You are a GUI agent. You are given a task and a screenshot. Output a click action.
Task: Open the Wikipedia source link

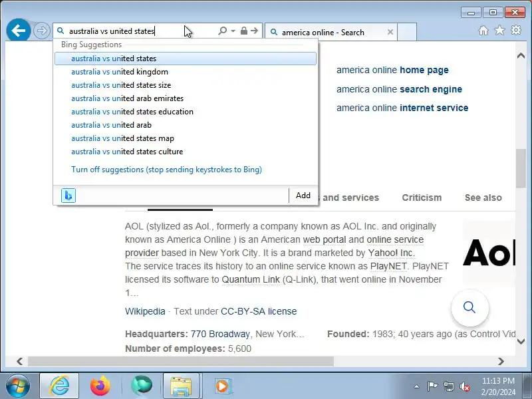(x=145, y=311)
